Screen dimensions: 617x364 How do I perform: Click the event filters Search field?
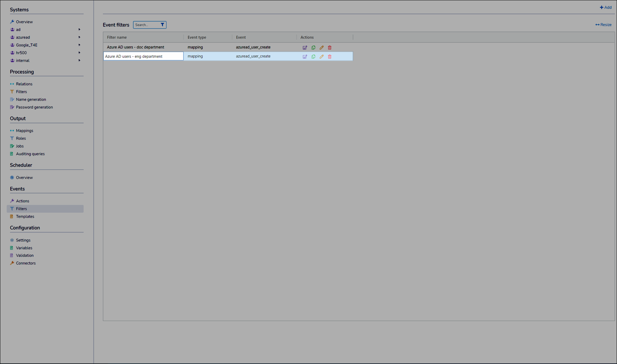coord(146,25)
